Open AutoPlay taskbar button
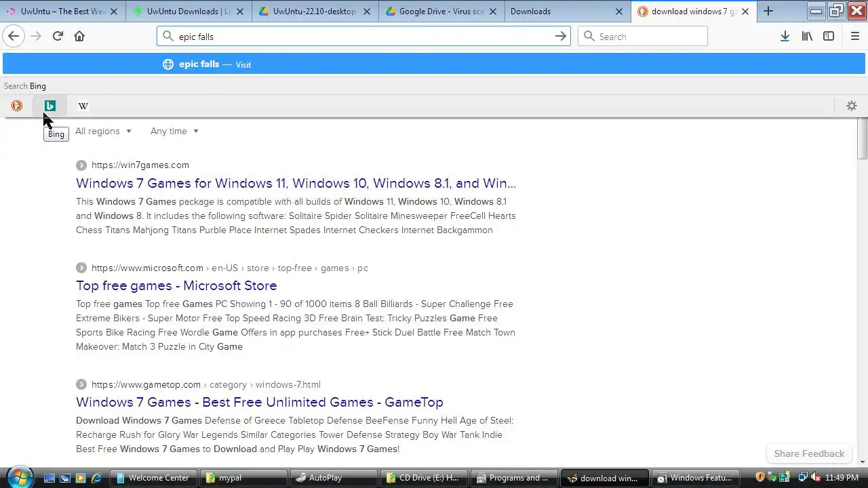868x488 pixels. pyautogui.click(x=335, y=478)
